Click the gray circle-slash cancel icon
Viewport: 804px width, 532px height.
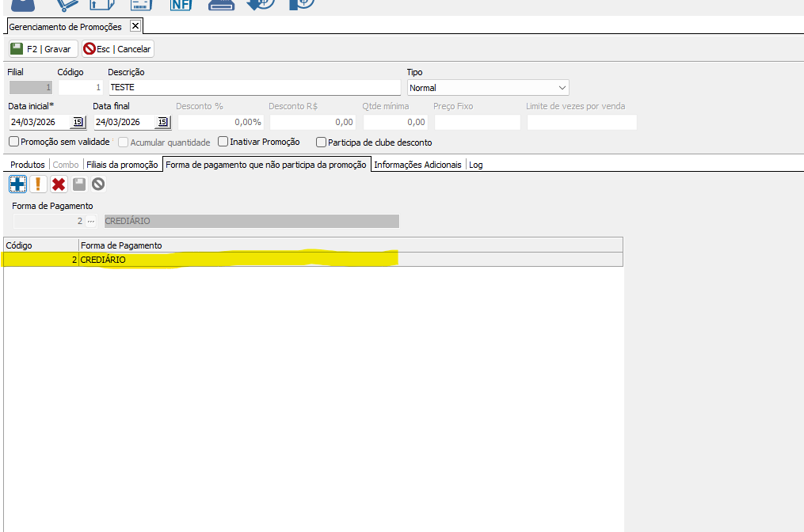coord(98,184)
